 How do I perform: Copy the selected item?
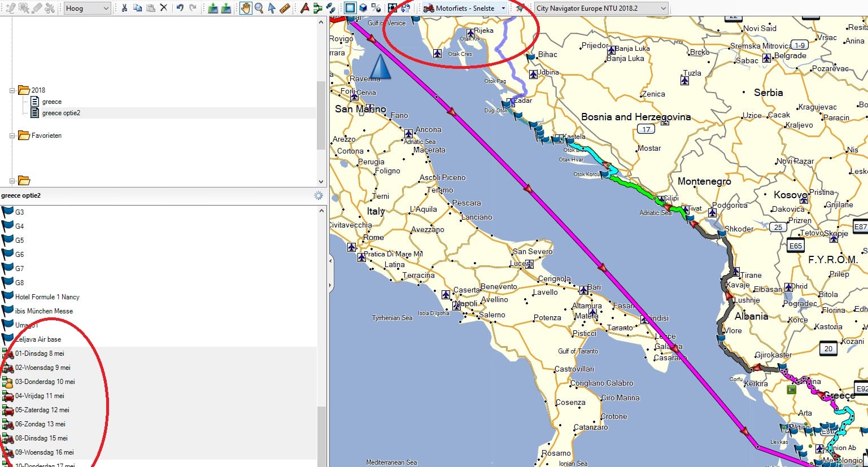(x=138, y=8)
